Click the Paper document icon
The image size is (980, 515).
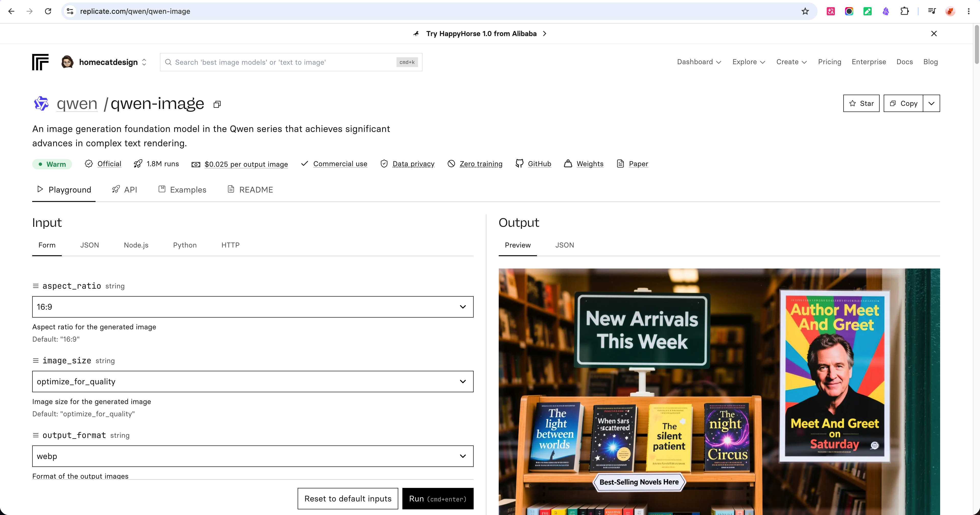(620, 163)
